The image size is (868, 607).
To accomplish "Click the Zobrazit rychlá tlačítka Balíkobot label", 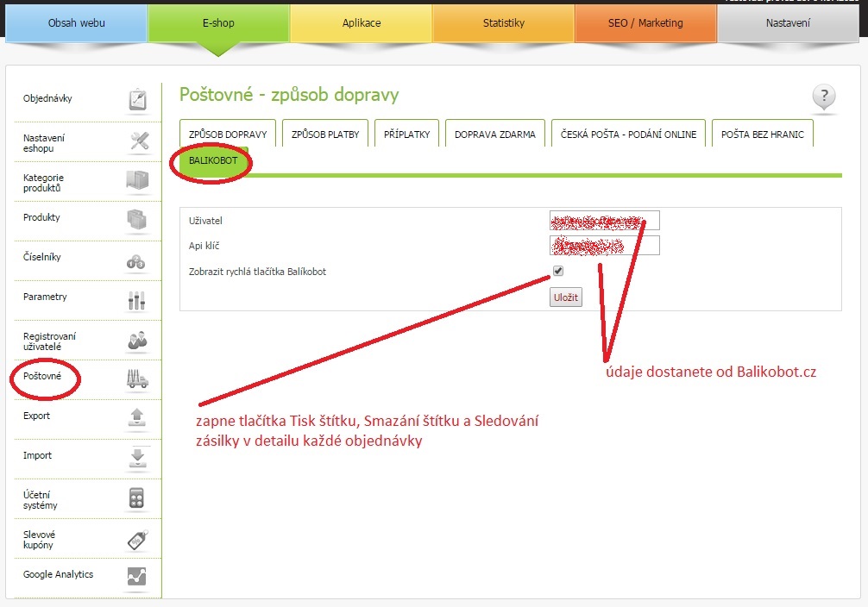I will [257, 272].
